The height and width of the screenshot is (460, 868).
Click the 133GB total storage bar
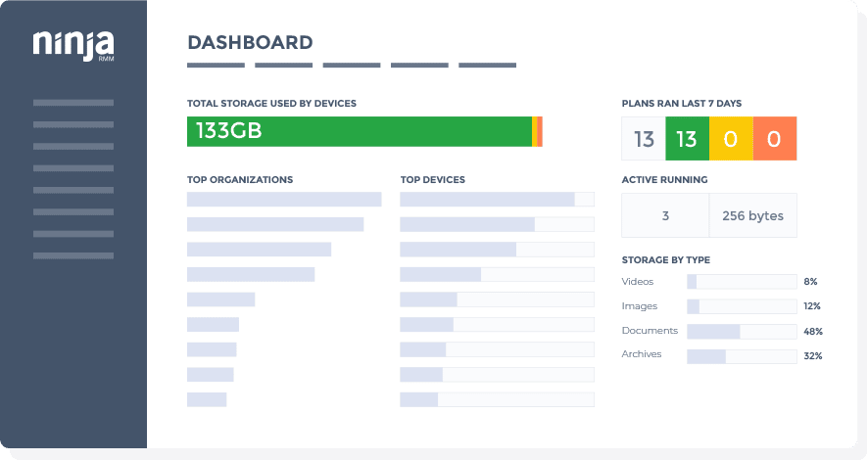point(360,131)
